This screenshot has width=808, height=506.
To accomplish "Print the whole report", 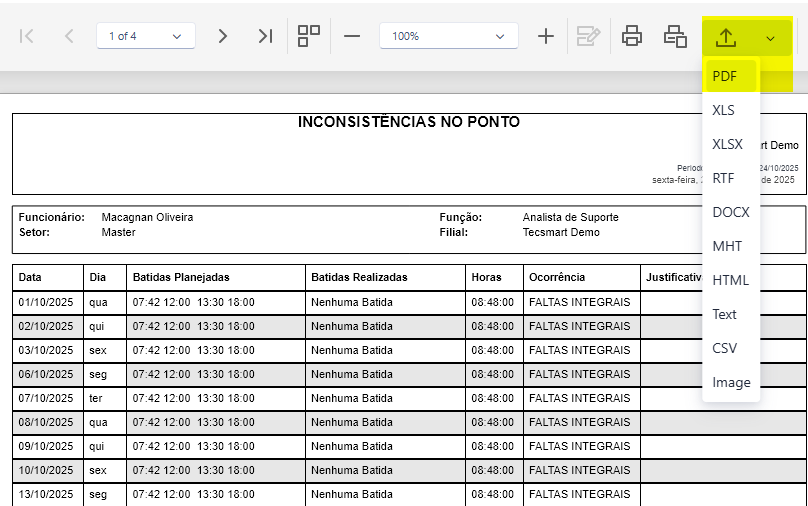I will click(632, 36).
